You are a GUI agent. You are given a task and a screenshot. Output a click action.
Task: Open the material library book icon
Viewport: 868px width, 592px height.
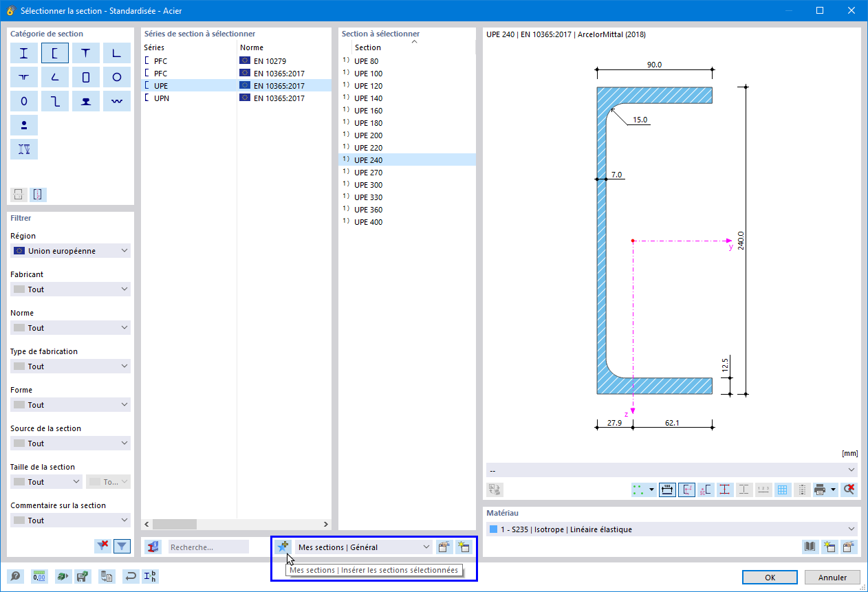[x=812, y=547]
